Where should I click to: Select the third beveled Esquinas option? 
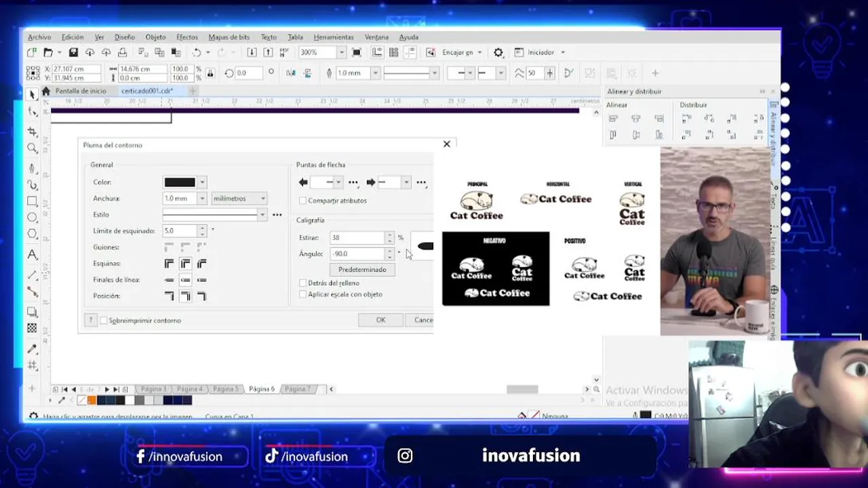(x=201, y=264)
